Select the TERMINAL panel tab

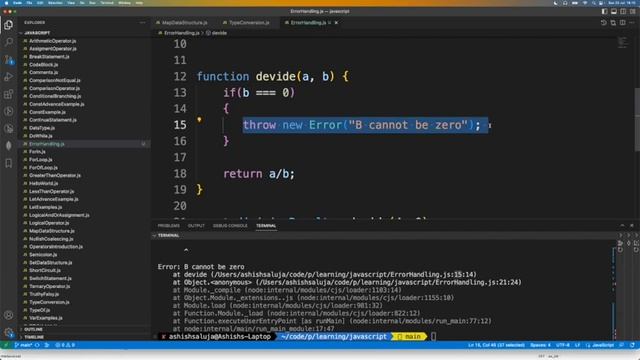(266, 226)
